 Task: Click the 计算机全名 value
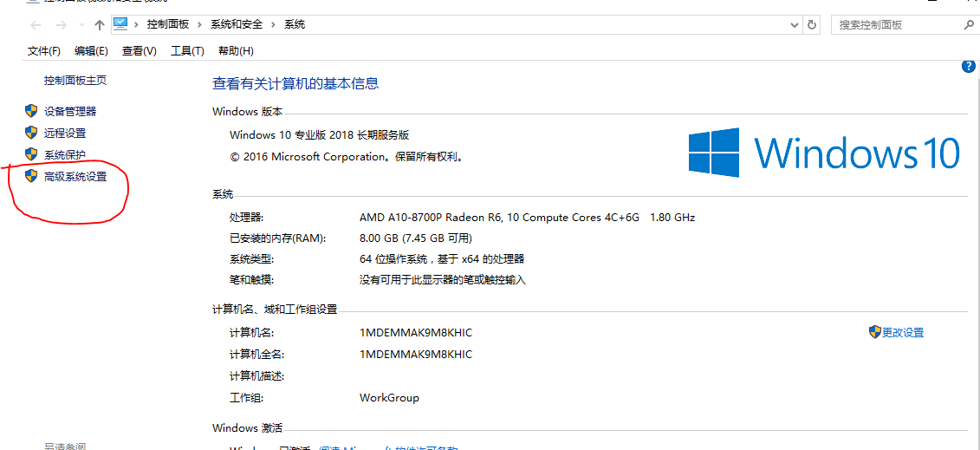[x=416, y=355]
